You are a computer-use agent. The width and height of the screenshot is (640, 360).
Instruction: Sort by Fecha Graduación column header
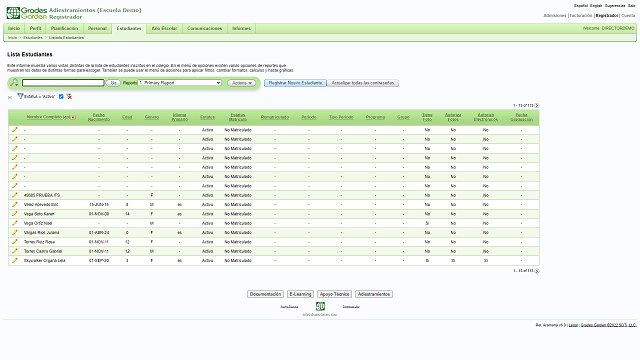coord(522,117)
